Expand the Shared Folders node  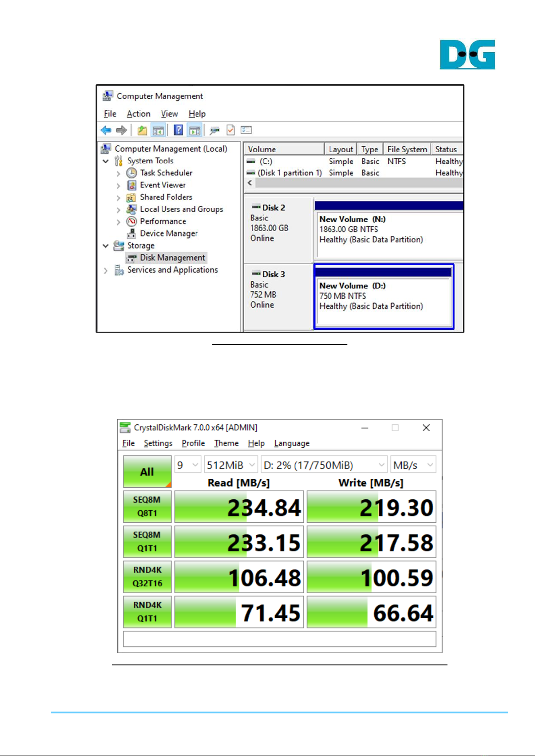118,198
